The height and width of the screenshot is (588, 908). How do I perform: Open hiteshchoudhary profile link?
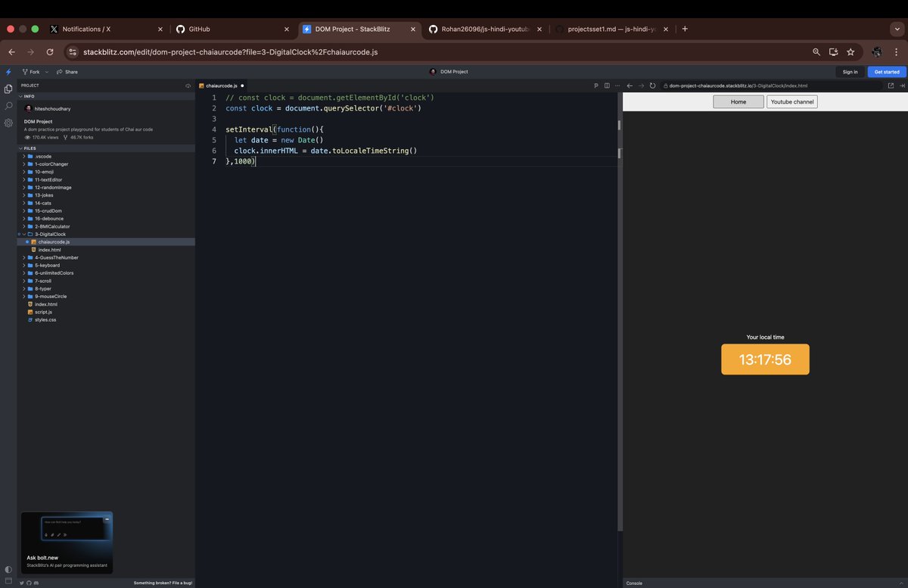(51, 109)
